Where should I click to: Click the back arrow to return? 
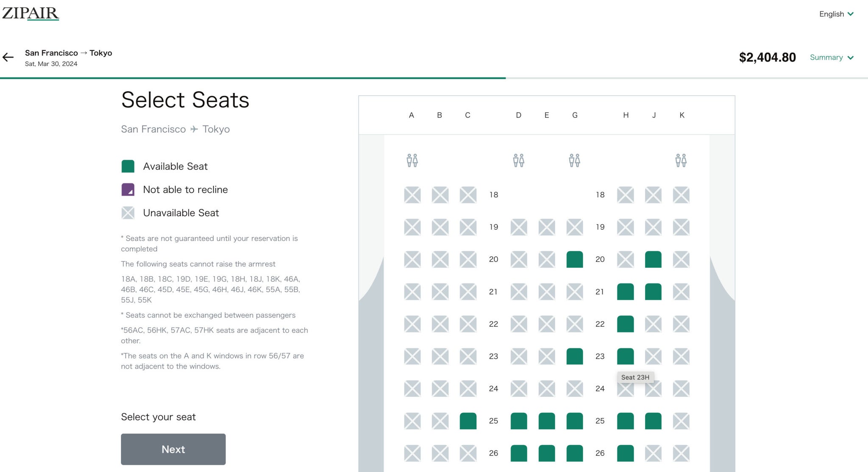tap(8, 57)
